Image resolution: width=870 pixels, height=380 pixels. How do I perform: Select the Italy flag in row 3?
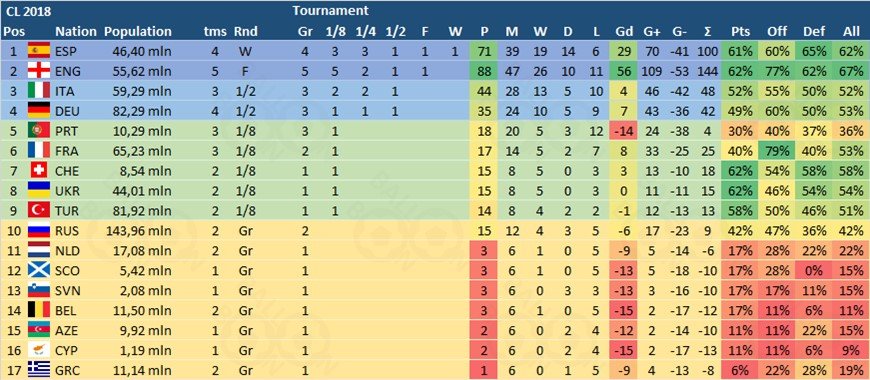pos(39,91)
